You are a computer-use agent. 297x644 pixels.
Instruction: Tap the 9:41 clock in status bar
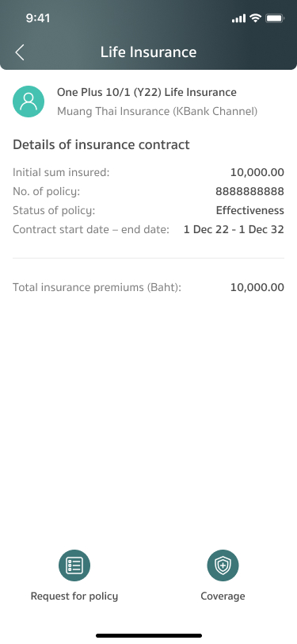[x=38, y=18]
